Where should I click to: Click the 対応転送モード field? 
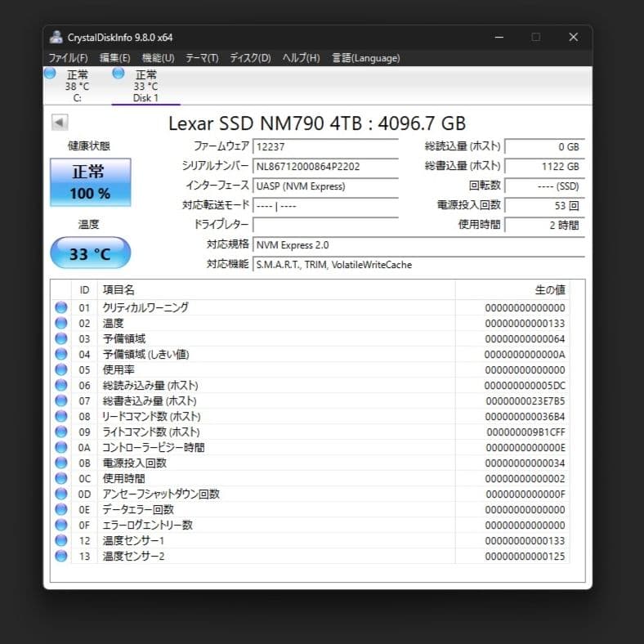[326, 206]
